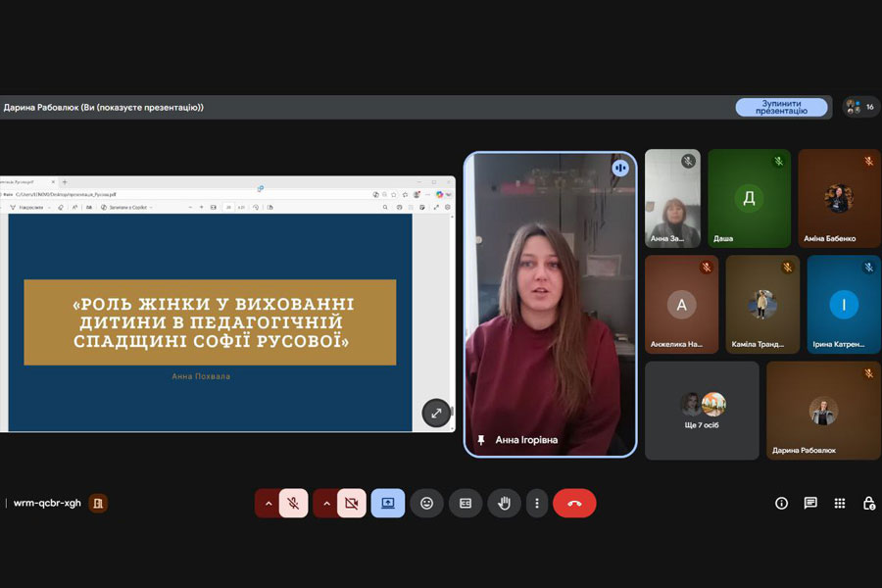Open new tab plus in shared browser

[65, 181]
